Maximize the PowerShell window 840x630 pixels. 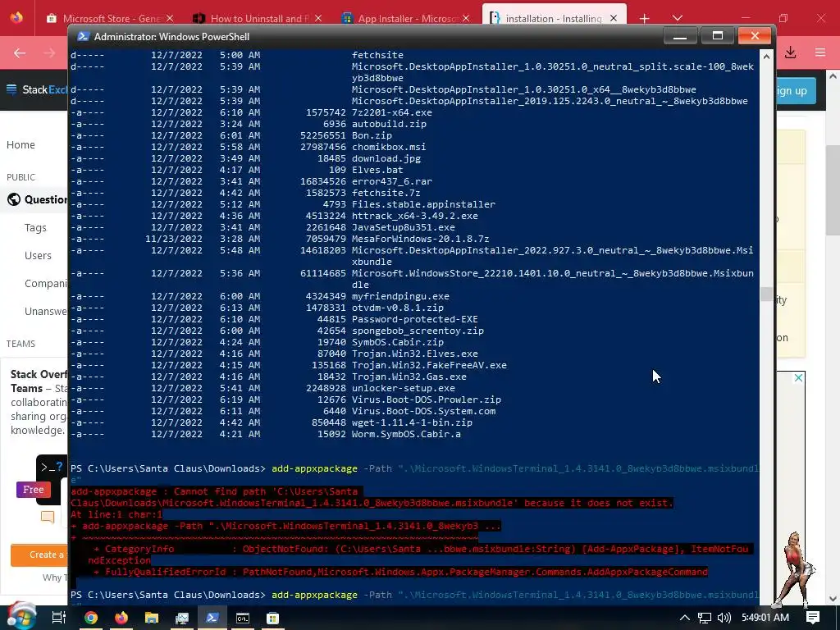pyautogui.click(x=717, y=36)
